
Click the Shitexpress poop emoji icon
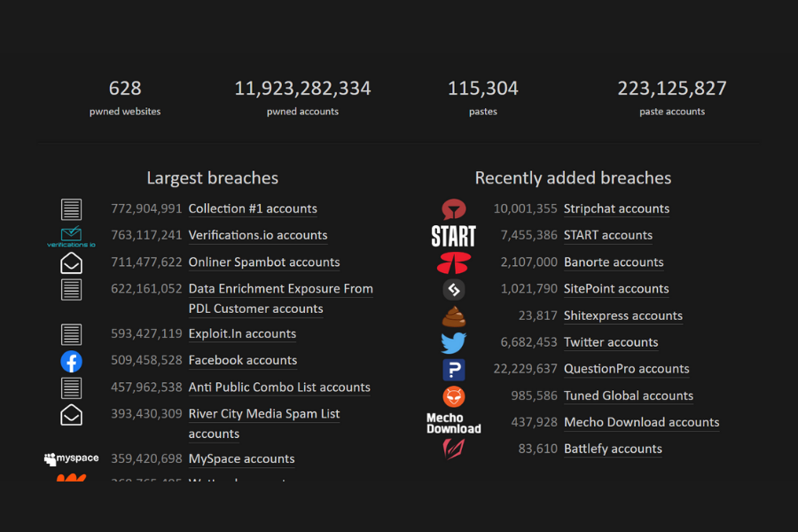tap(453, 316)
